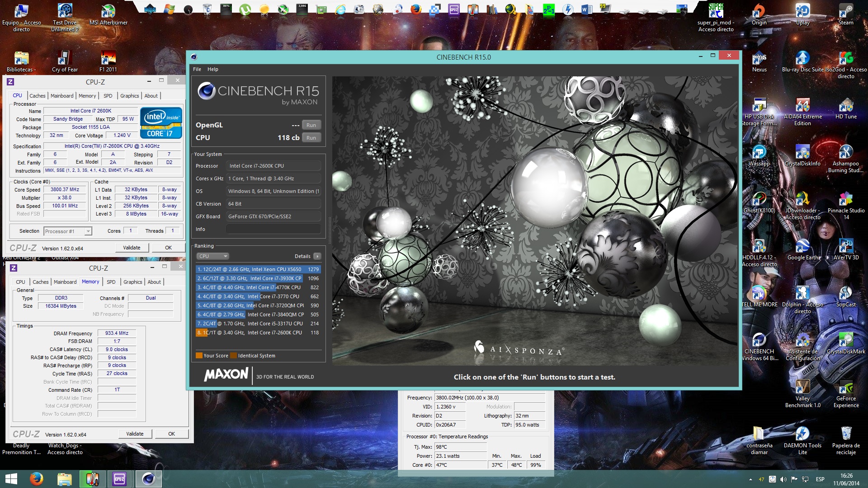This screenshot has height=488, width=868.
Task: Open Firefox from the top dock
Action: point(416,9)
